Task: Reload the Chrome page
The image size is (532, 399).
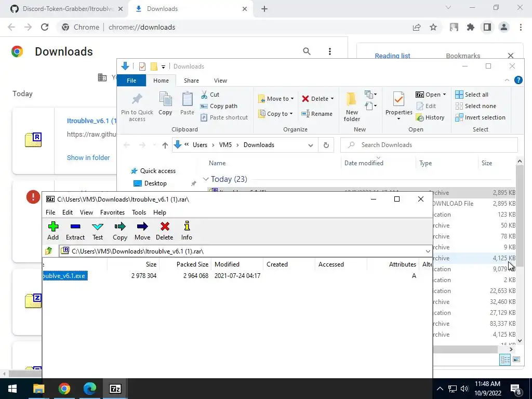Action: click(x=45, y=27)
